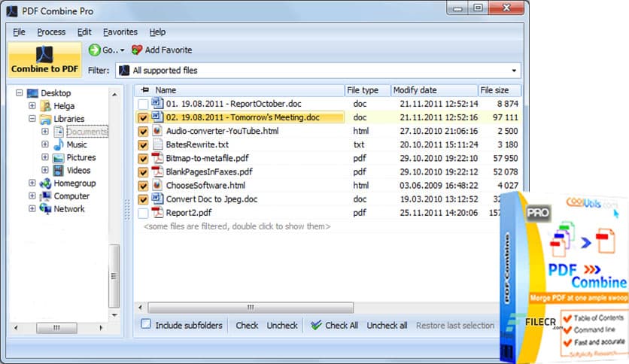Viewport: 629px width, 364px height.
Task: Open the Process menu
Action: tap(51, 32)
